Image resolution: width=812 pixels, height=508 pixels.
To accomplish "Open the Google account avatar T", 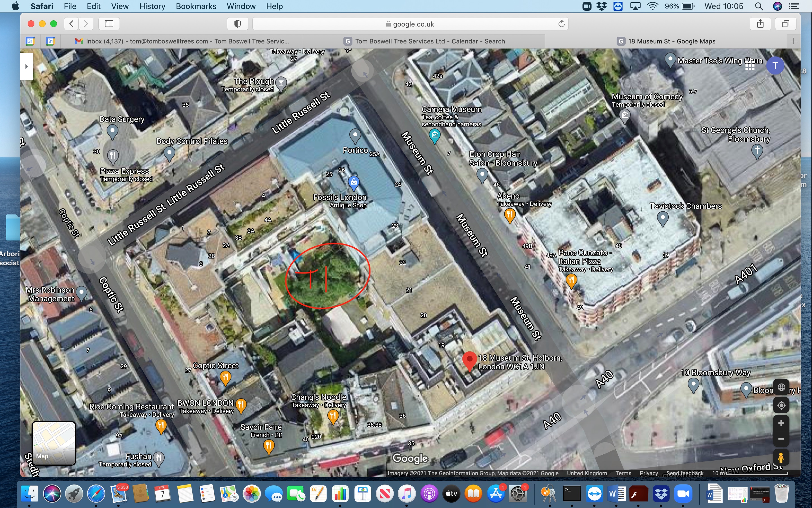I will [775, 65].
